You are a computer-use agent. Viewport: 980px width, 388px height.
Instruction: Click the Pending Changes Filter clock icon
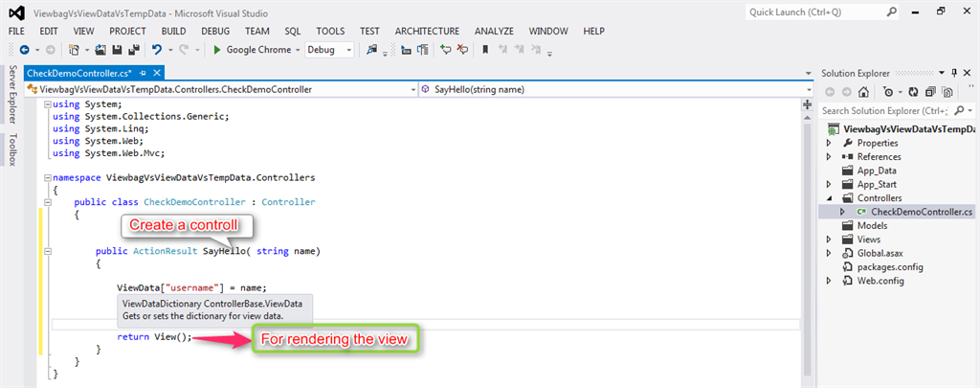(x=888, y=92)
